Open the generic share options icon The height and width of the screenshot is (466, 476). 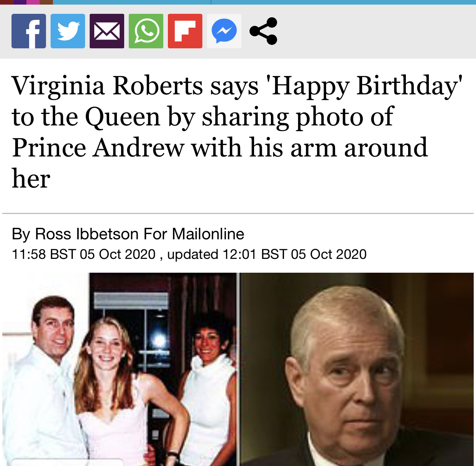(263, 31)
